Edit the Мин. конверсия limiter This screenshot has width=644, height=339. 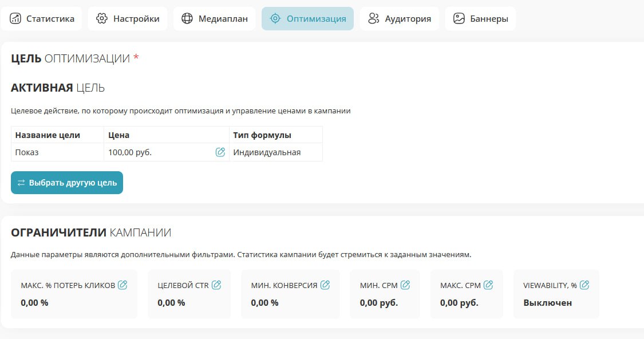325,285
